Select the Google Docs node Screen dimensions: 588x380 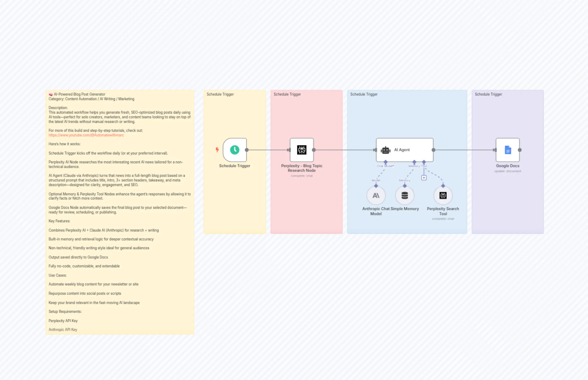[x=508, y=150]
